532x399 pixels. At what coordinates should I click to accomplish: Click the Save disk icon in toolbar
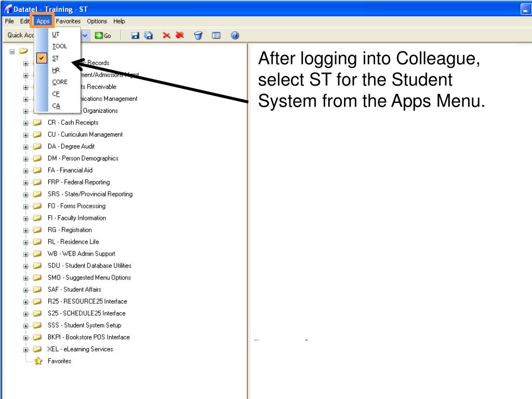pyautogui.click(x=135, y=35)
